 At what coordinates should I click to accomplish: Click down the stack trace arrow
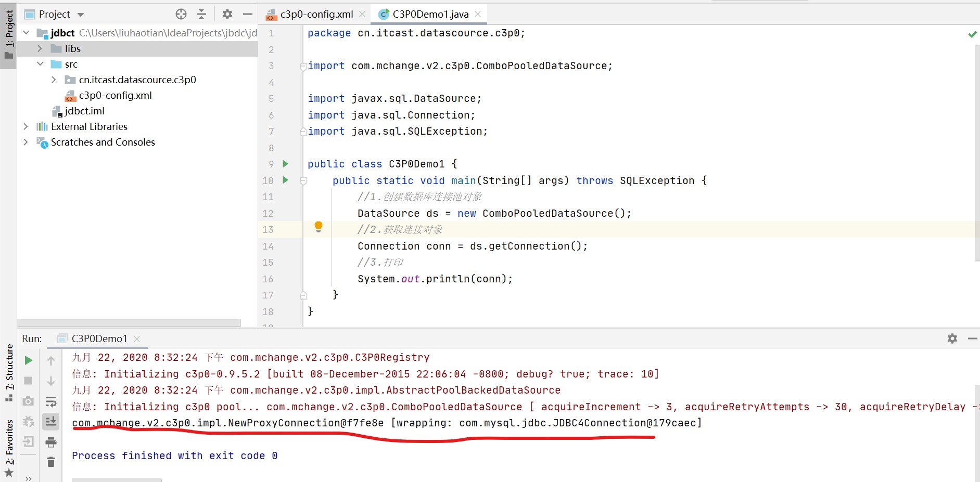tap(51, 381)
